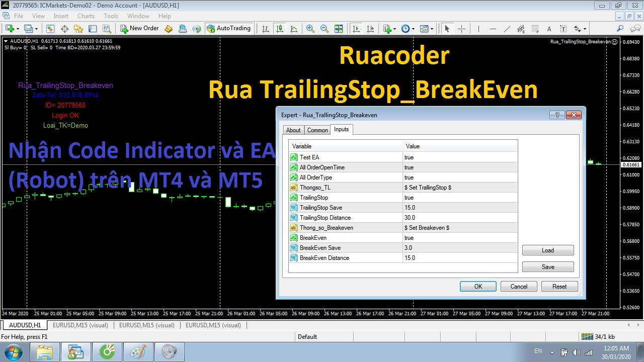Click the Save button
644x362 pixels.
pos(548,267)
